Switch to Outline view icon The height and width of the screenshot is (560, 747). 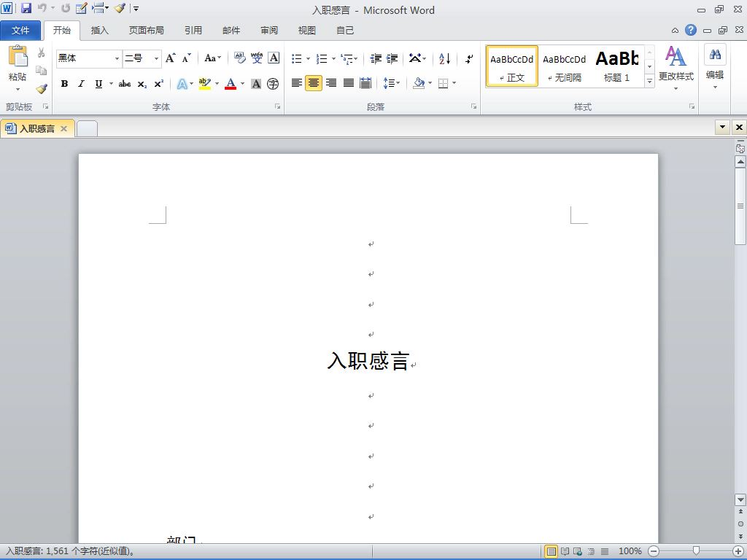591,551
